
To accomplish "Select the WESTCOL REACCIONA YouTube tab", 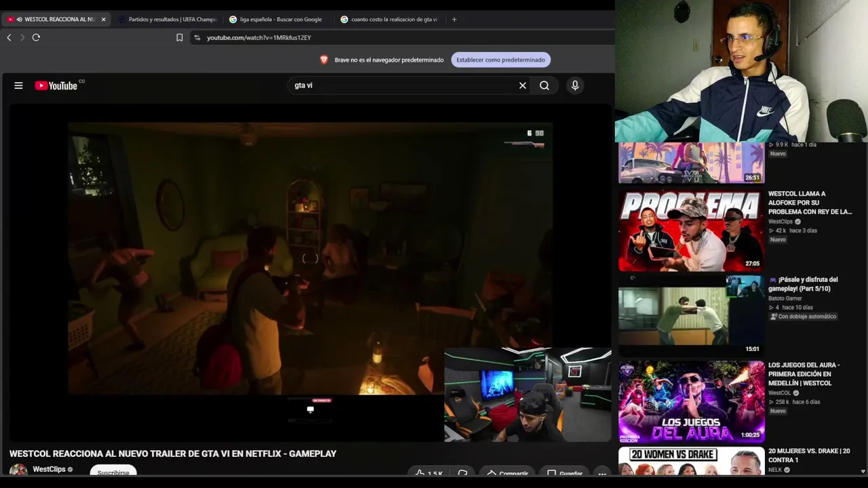I will [x=56, y=20].
